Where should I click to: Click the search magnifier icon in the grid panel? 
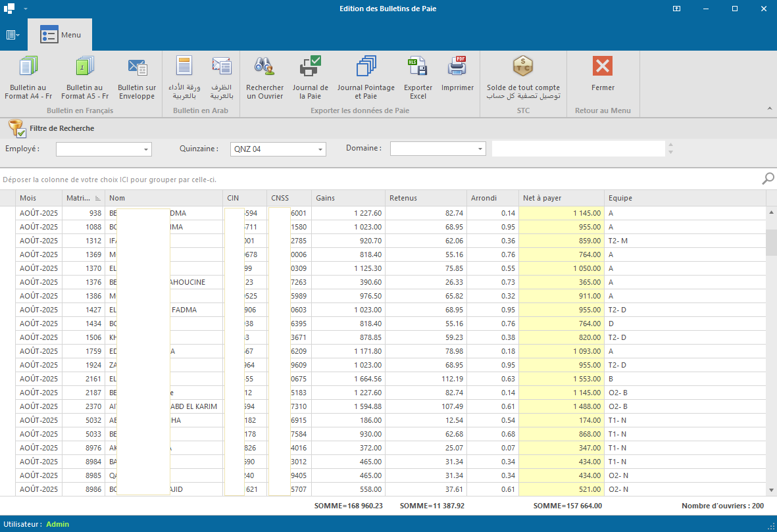pos(767,179)
